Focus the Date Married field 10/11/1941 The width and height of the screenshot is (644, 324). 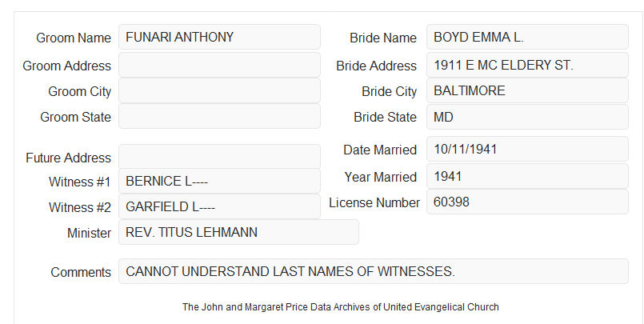(527, 149)
